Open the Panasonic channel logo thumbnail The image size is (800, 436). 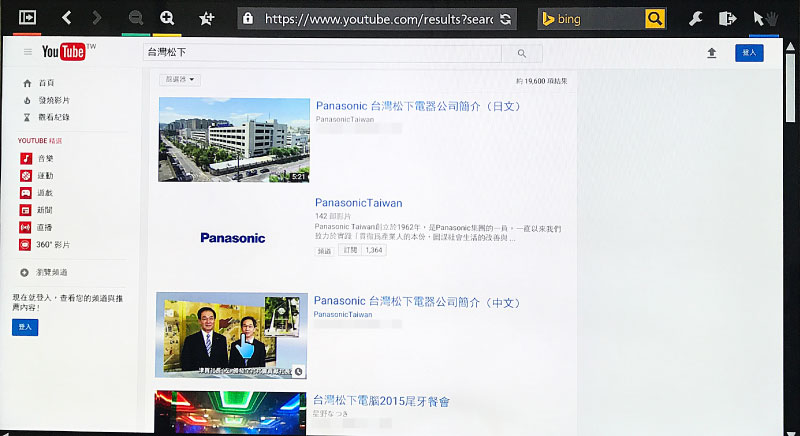tap(233, 238)
